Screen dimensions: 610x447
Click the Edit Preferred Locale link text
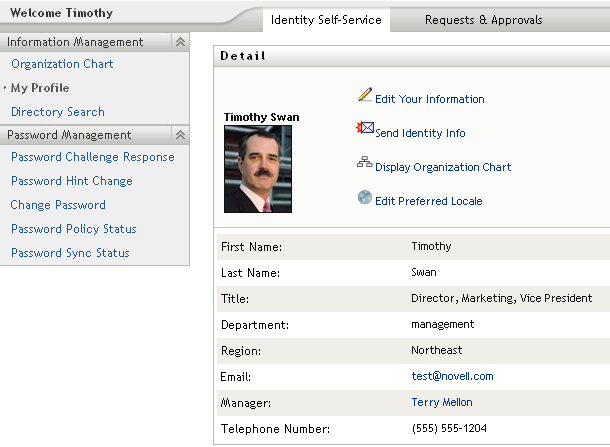coord(428,201)
